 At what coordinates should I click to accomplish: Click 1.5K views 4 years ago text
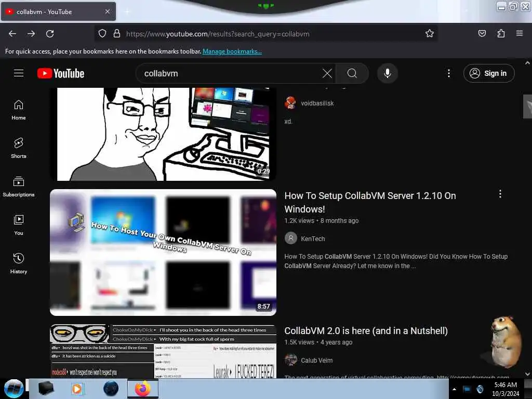(318, 342)
